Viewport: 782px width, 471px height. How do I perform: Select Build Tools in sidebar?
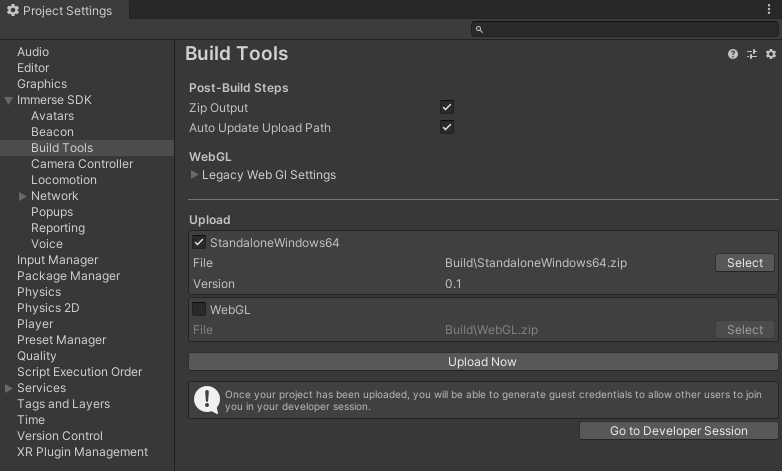[x=62, y=148]
